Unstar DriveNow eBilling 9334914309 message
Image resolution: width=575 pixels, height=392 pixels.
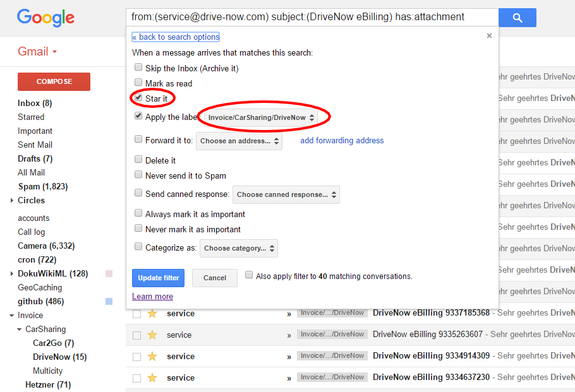[152, 357]
